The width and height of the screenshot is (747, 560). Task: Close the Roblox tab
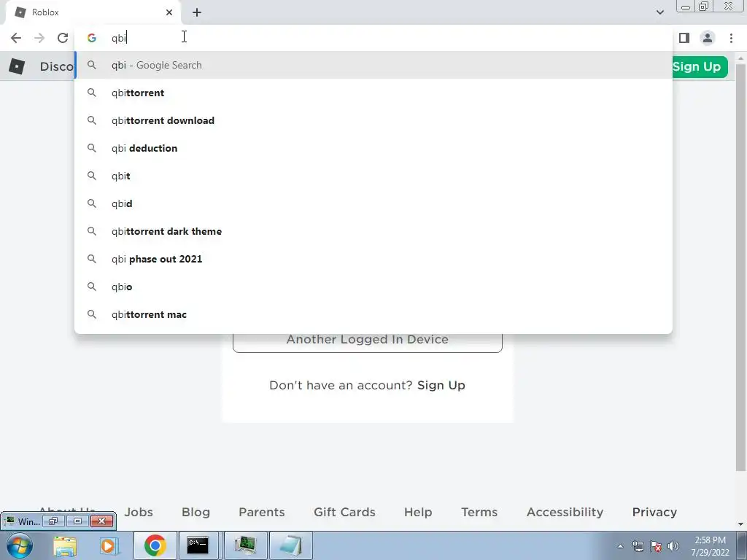coord(169,12)
